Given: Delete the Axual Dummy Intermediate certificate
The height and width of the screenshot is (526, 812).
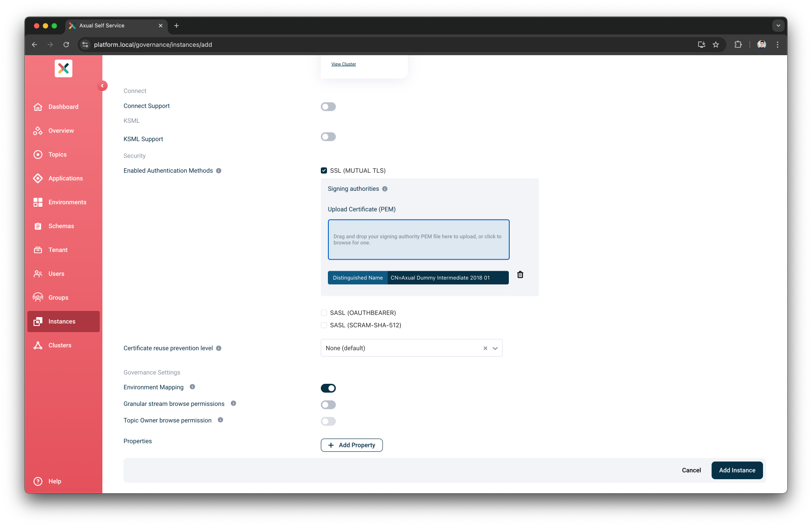Looking at the screenshot, I should [520, 275].
